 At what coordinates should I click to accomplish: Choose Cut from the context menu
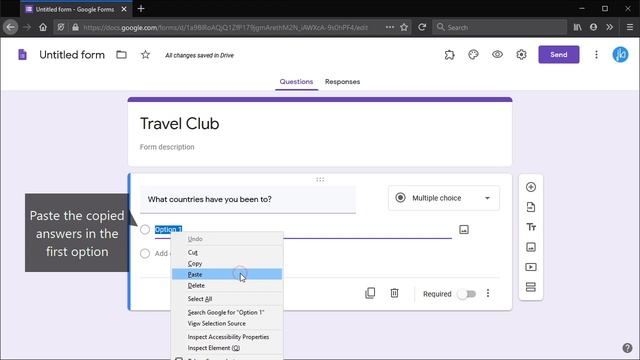227,252
